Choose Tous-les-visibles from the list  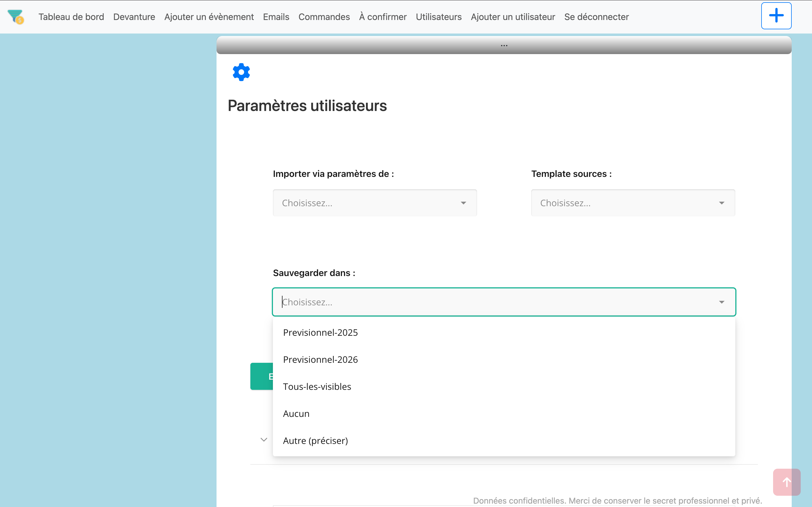coord(317,387)
